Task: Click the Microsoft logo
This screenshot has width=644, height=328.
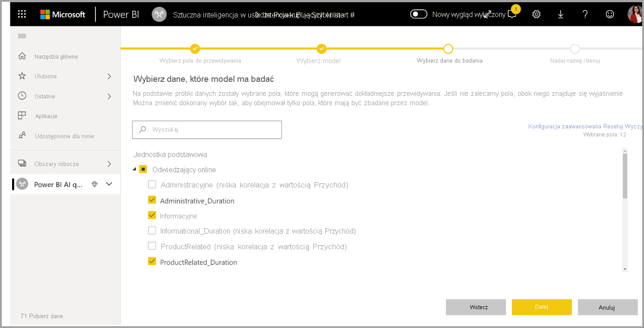Action: 63,14
